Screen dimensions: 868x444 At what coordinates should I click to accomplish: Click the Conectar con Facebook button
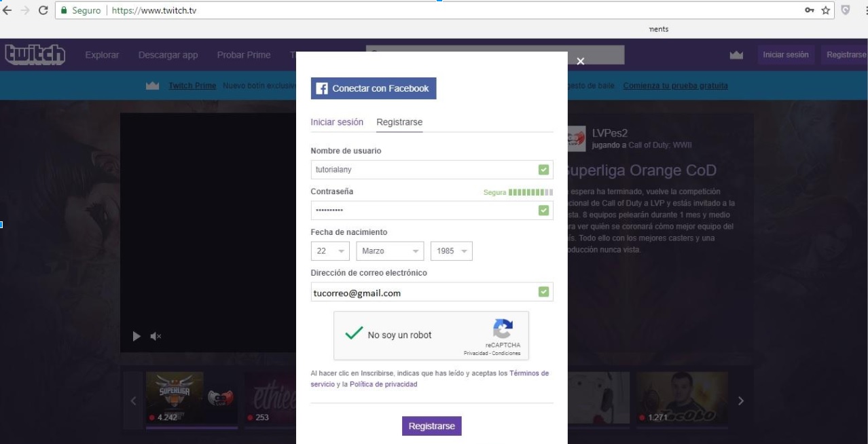point(374,88)
